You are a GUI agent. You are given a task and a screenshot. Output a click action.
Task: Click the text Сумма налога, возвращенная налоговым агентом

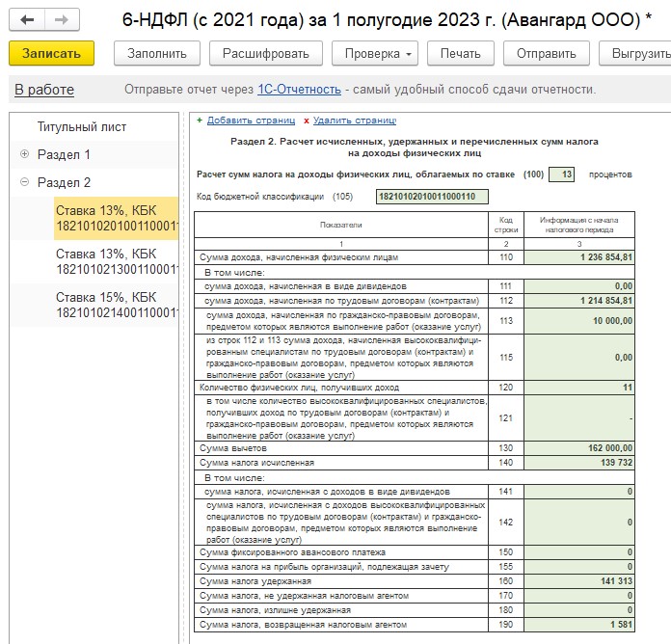(x=303, y=625)
